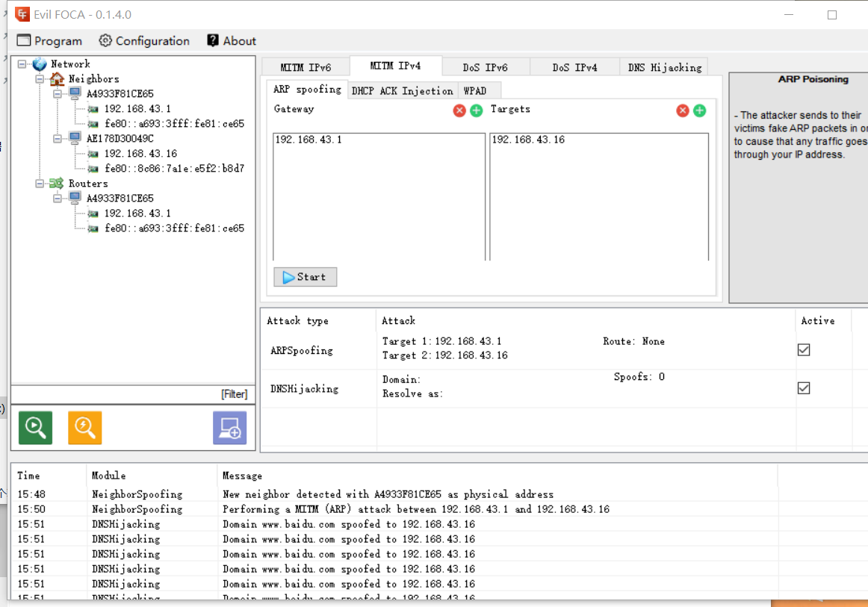This screenshot has width=868, height=607.
Task: Open the DHCP ACK Injection sub-tab
Action: [403, 91]
